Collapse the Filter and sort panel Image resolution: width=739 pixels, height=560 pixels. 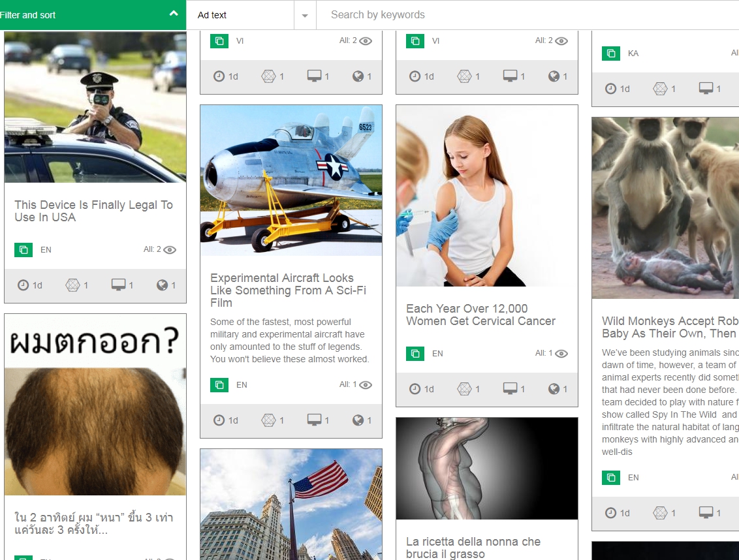[174, 14]
